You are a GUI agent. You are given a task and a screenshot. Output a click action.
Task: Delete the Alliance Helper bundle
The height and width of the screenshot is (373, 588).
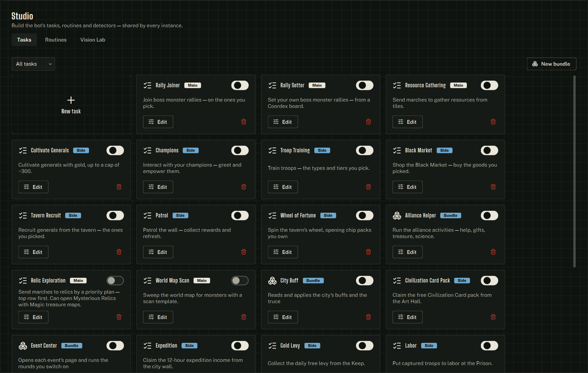(493, 252)
